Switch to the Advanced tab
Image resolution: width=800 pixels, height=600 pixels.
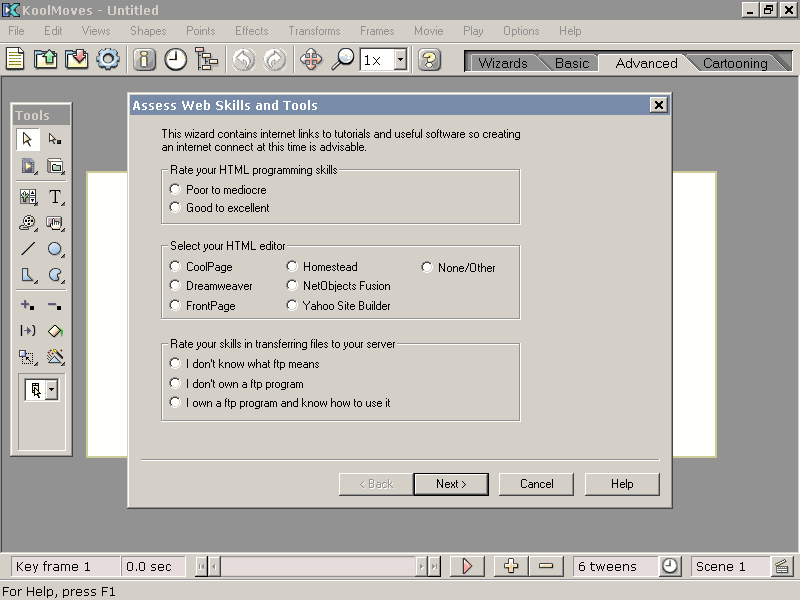point(646,63)
